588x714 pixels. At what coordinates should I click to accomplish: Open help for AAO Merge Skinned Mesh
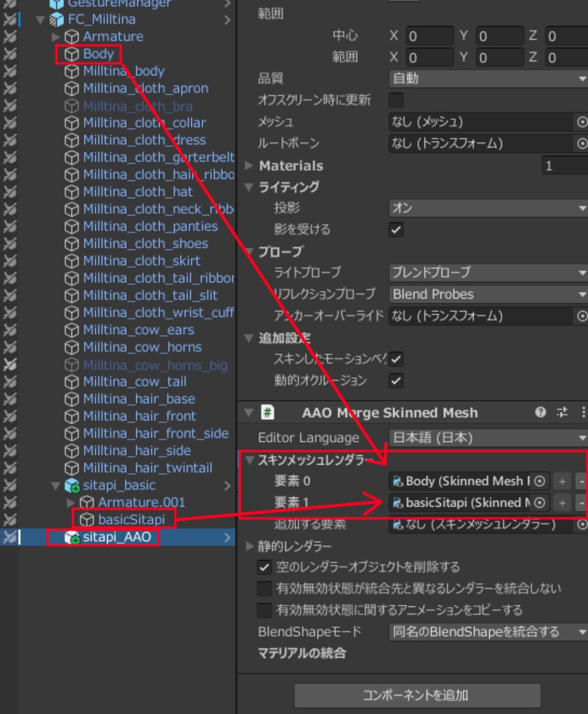[x=540, y=413]
